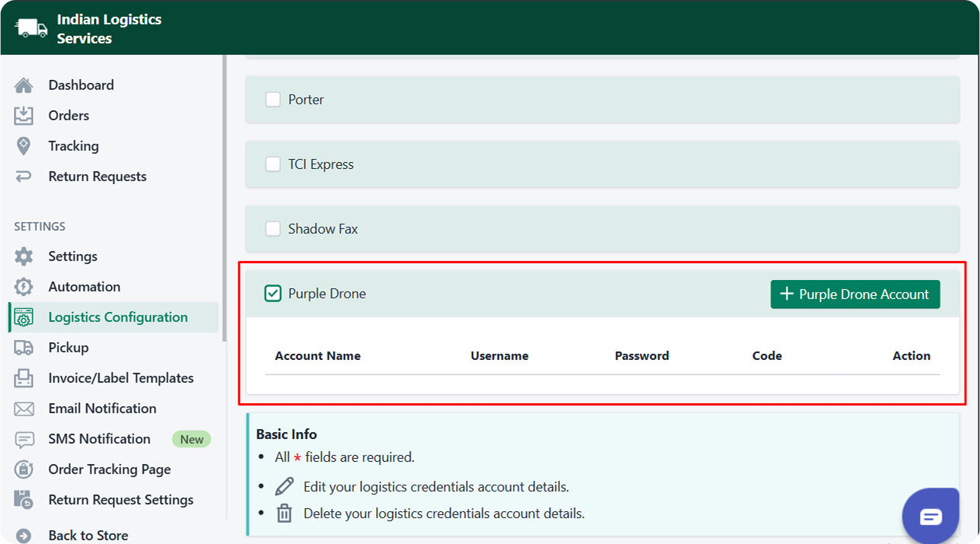Open Logistics Configuration menu item

coord(117,317)
